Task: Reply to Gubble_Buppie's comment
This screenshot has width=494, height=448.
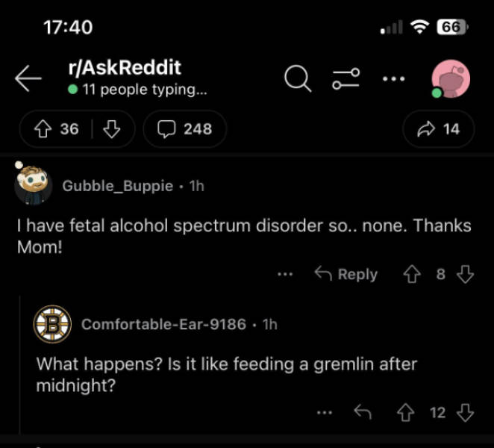Action: coord(346,274)
